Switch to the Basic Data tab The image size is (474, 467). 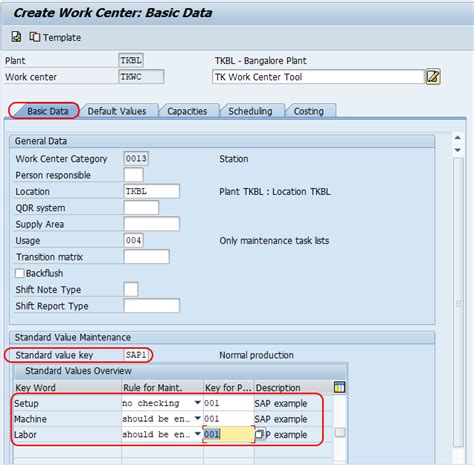click(47, 111)
